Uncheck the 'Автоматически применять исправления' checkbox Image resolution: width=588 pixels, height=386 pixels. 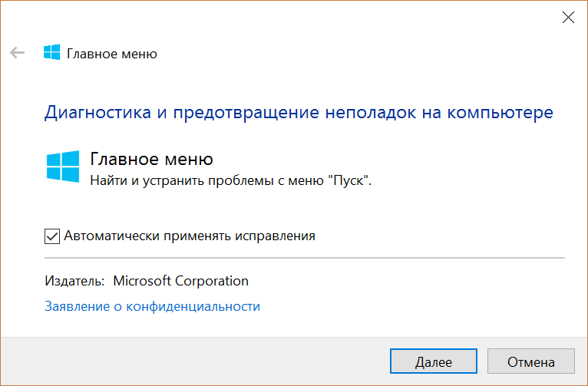tap(52, 236)
